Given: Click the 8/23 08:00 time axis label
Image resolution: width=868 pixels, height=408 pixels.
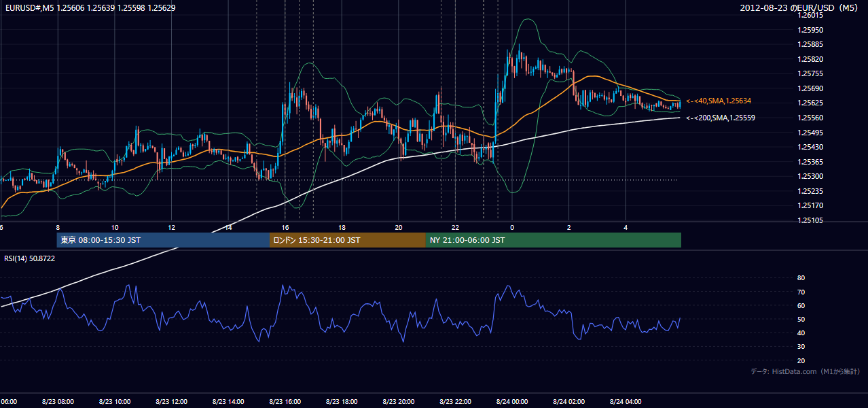Looking at the screenshot, I should coord(58,402).
